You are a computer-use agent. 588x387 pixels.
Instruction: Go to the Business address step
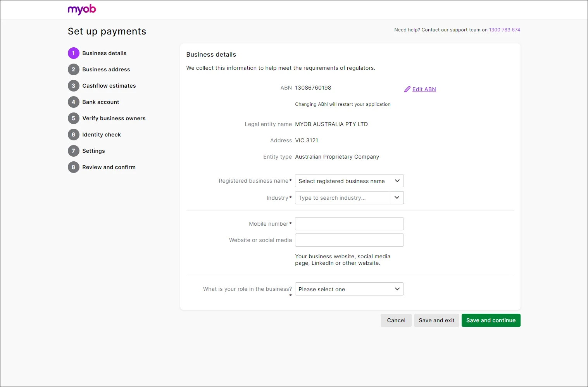coord(106,69)
